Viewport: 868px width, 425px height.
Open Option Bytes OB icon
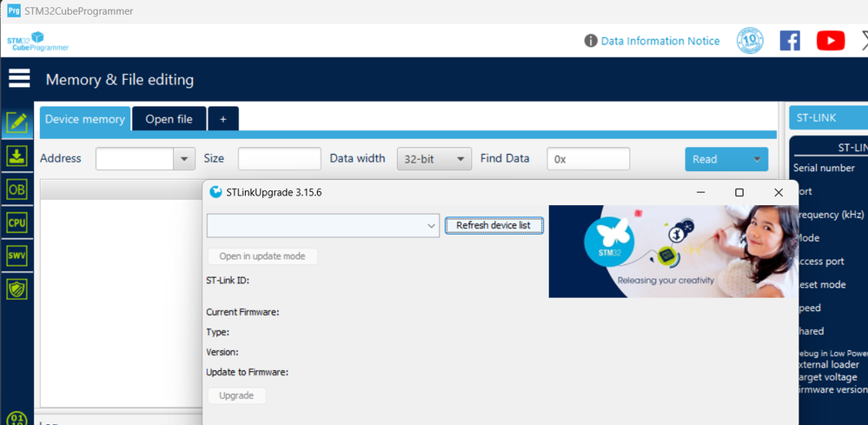(17, 189)
